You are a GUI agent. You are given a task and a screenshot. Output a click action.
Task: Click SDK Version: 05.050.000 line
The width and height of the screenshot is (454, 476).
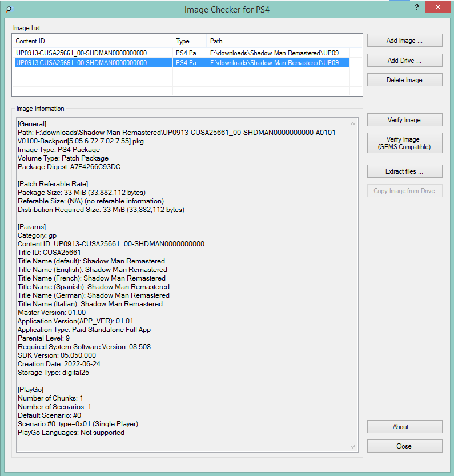pyautogui.click(x=57, y=355)
